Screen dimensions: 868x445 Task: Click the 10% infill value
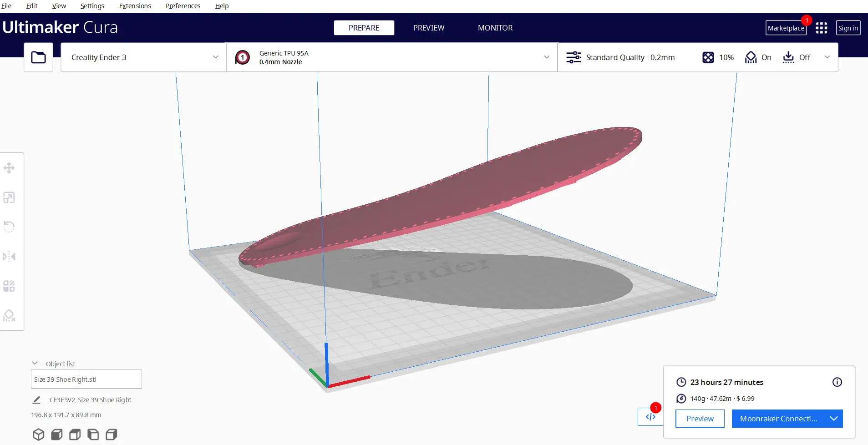726,57
